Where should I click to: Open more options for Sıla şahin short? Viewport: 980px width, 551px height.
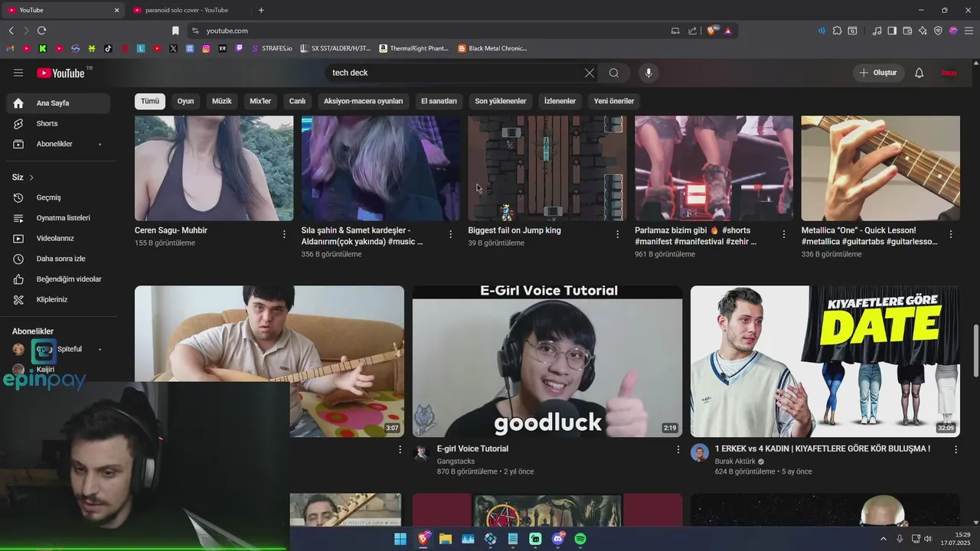tap(450, 234)
